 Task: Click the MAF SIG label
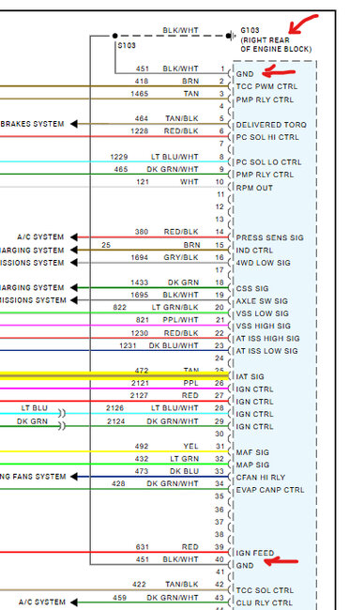coord(252,452)
